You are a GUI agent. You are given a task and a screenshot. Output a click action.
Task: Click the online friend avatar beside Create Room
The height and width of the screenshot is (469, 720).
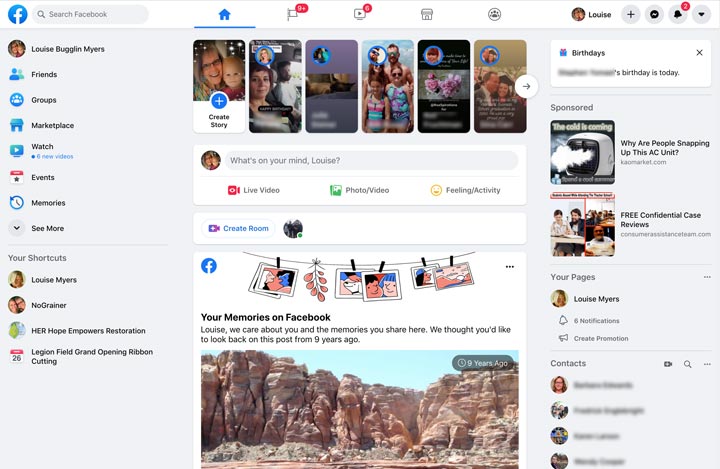293,229
